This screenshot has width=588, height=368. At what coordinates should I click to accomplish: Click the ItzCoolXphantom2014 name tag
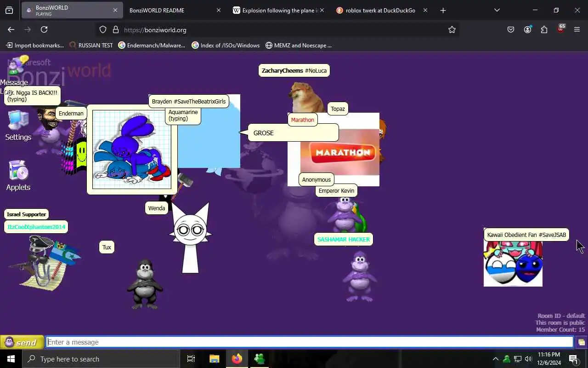tap(36, 227)
